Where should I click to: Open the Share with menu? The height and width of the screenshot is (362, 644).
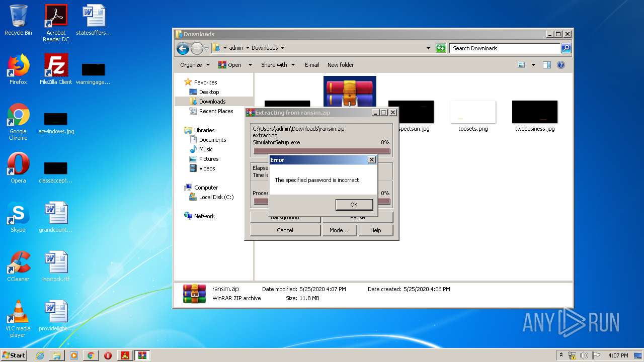click(278, 65)
